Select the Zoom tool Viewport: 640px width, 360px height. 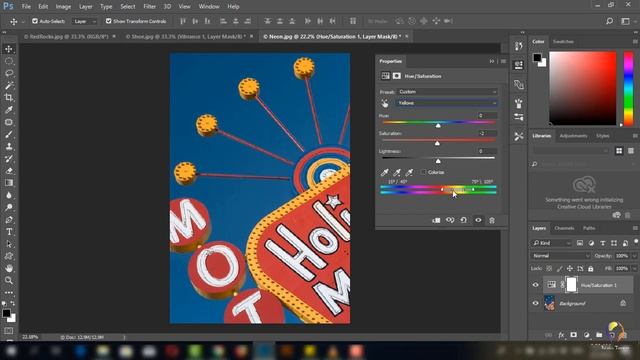coord(9,280)
